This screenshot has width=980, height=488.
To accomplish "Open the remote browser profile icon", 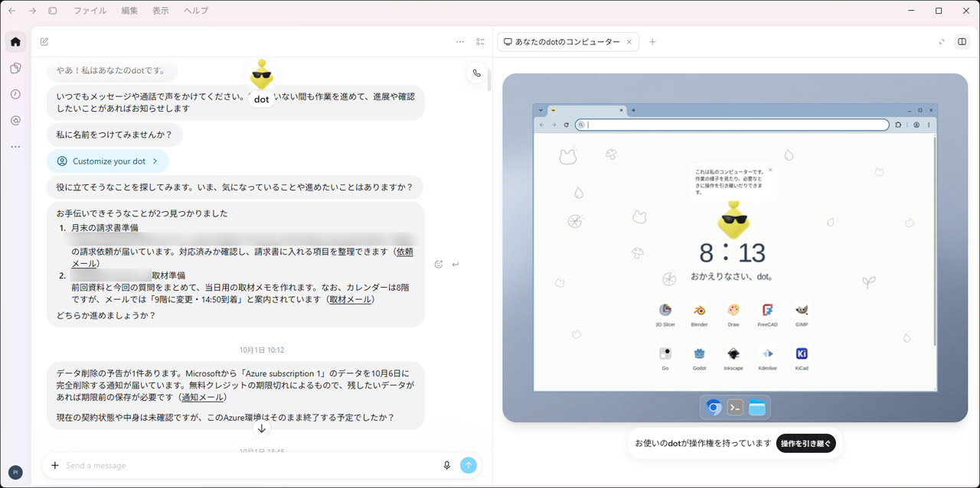I will click(916, 125).
